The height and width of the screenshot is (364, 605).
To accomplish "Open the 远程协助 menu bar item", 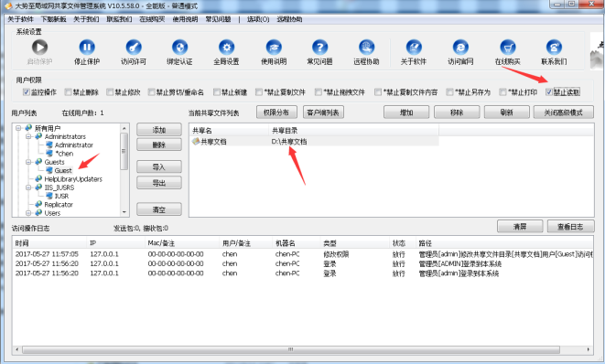I will 289,19.
